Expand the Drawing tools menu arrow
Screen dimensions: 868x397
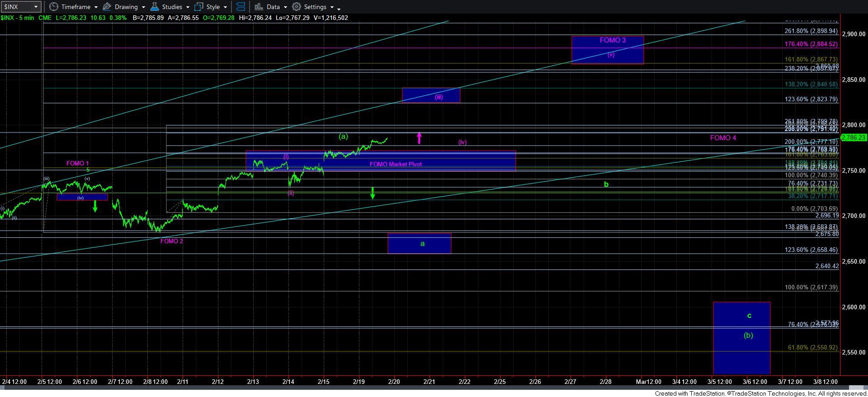pos(143,7)
